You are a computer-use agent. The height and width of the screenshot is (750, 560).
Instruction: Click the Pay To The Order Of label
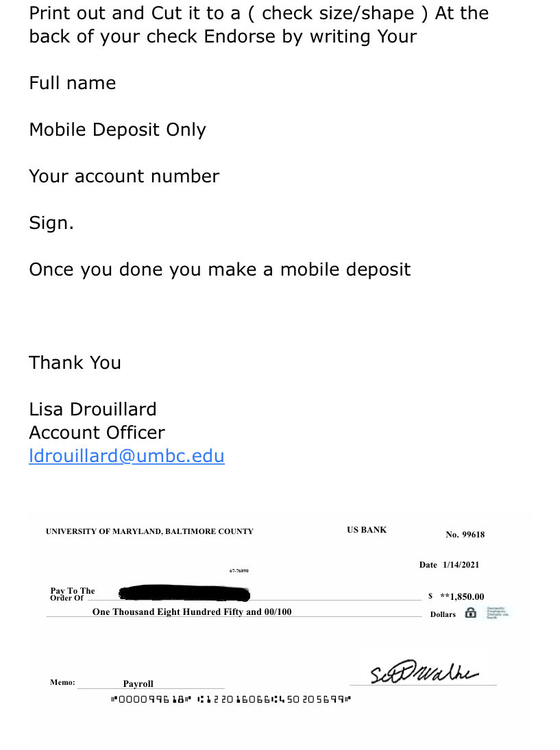[72, 594]
